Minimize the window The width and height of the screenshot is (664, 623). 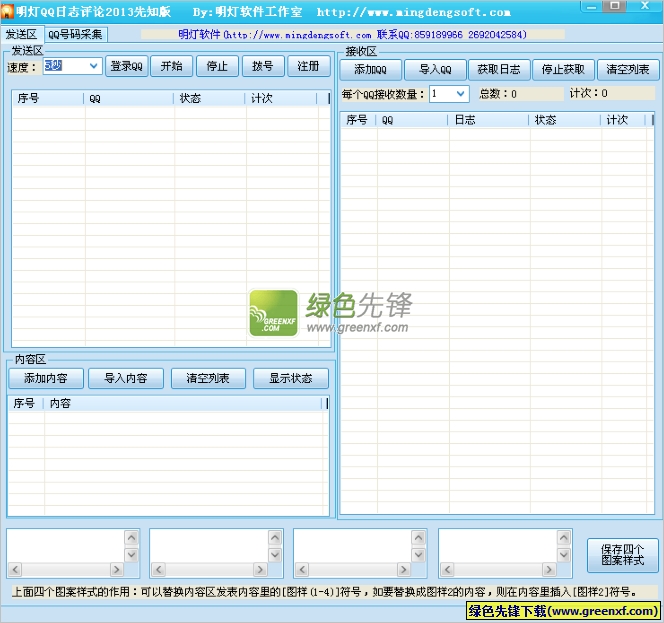point(592,7)
